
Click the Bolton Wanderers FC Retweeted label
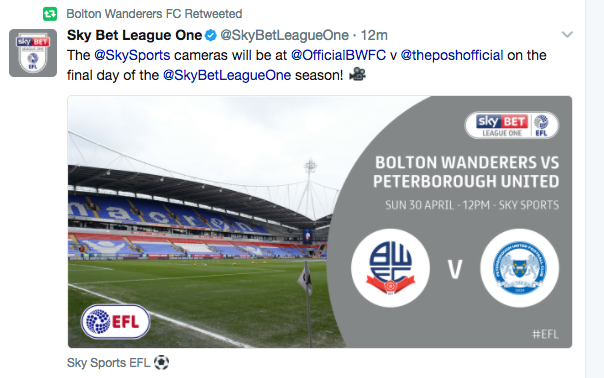click(x=154, y=14)
